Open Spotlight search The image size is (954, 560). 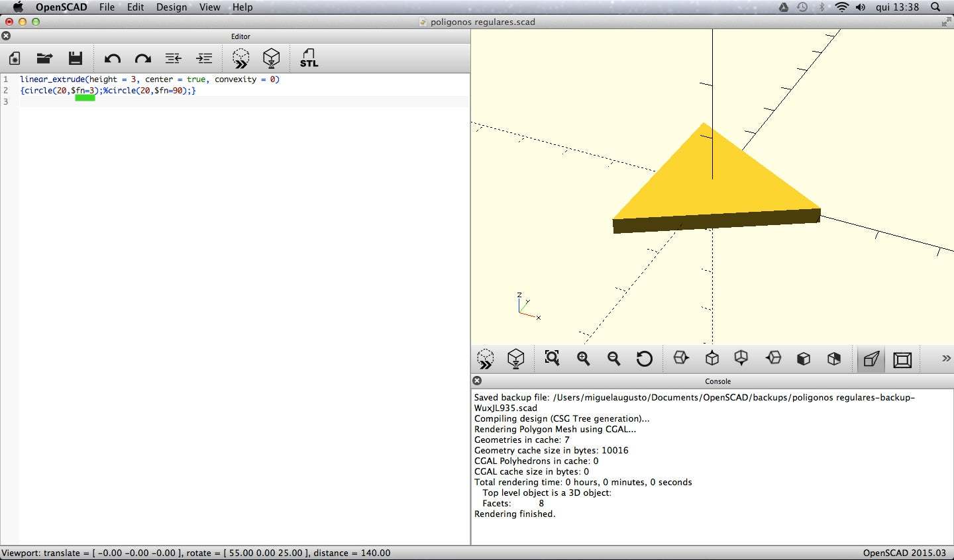point(935,7)
